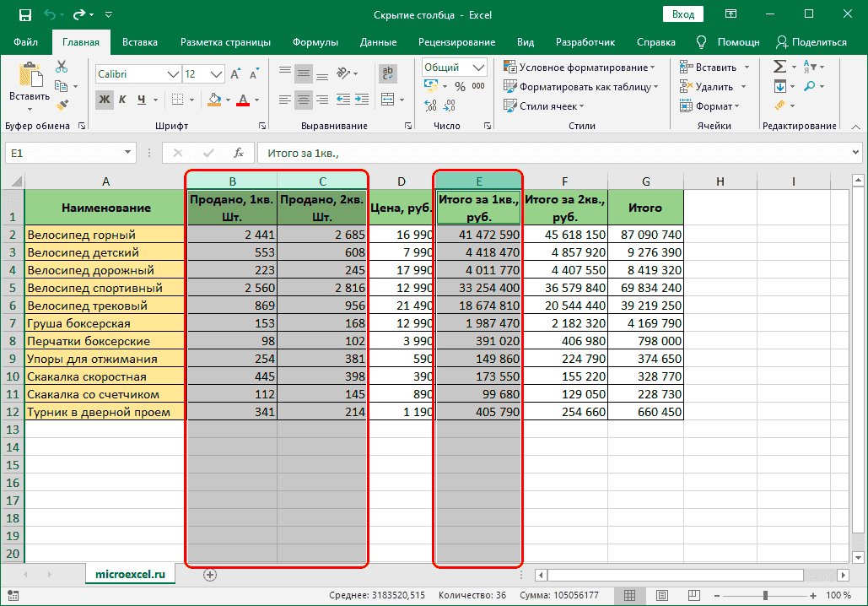Image resolution: width=868 pixels, height=606 pixels.
Task: Toggle center horizontal alignment
Action: tap(304, 100)
